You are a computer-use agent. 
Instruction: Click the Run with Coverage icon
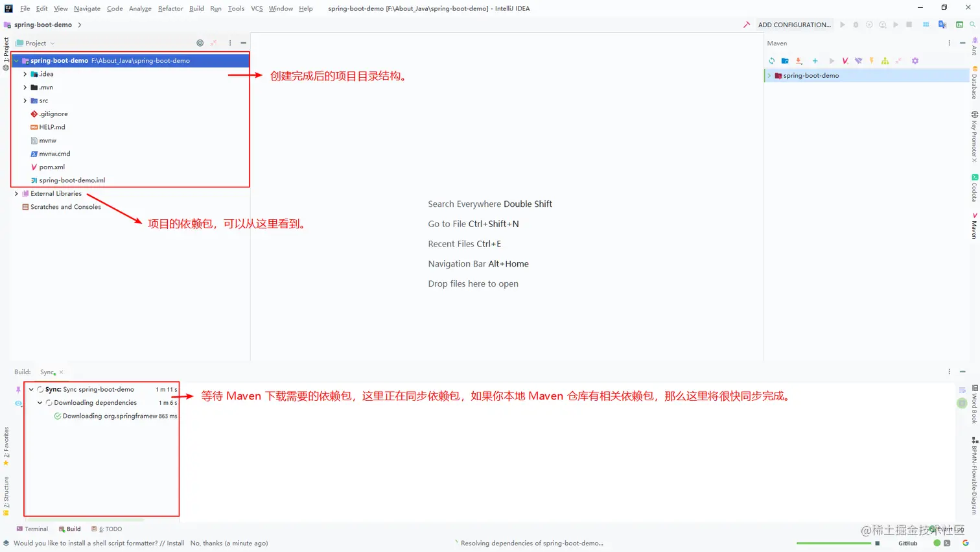coord(869,25)
